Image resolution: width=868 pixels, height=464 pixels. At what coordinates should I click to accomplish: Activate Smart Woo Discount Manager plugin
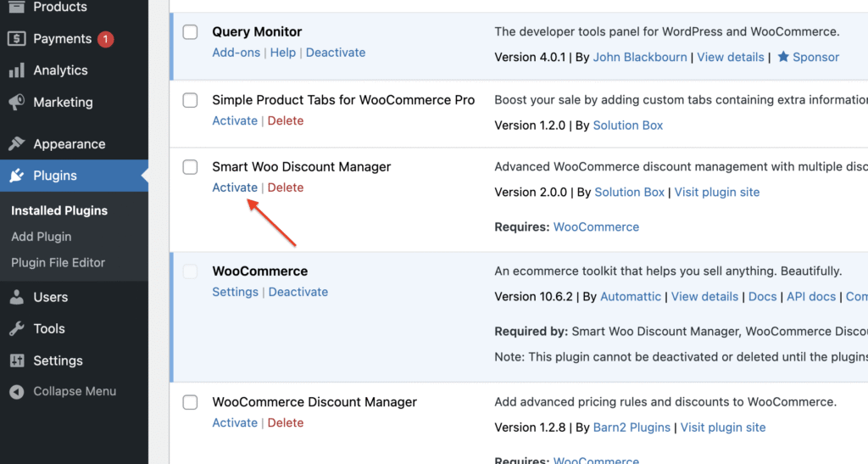pos(235,187)
